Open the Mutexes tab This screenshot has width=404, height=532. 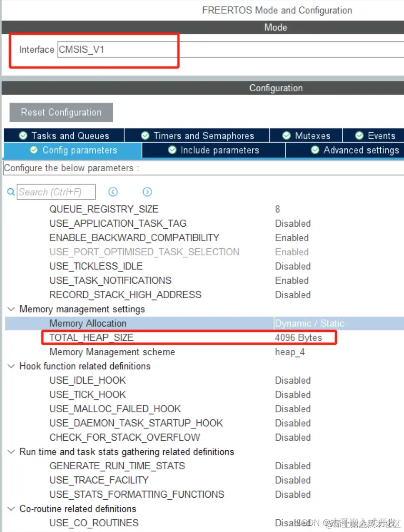[x=306, y=135]
